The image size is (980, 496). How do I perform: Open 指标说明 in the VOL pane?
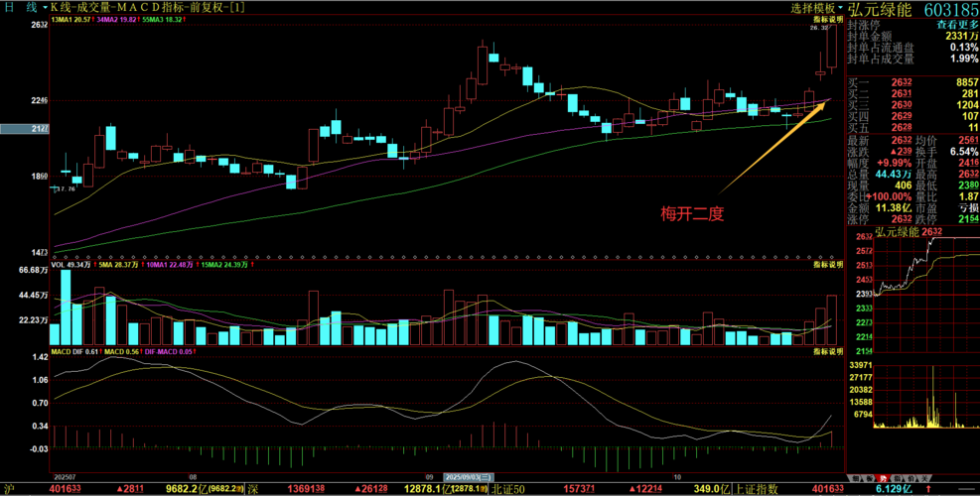click(x=828, y=265)
